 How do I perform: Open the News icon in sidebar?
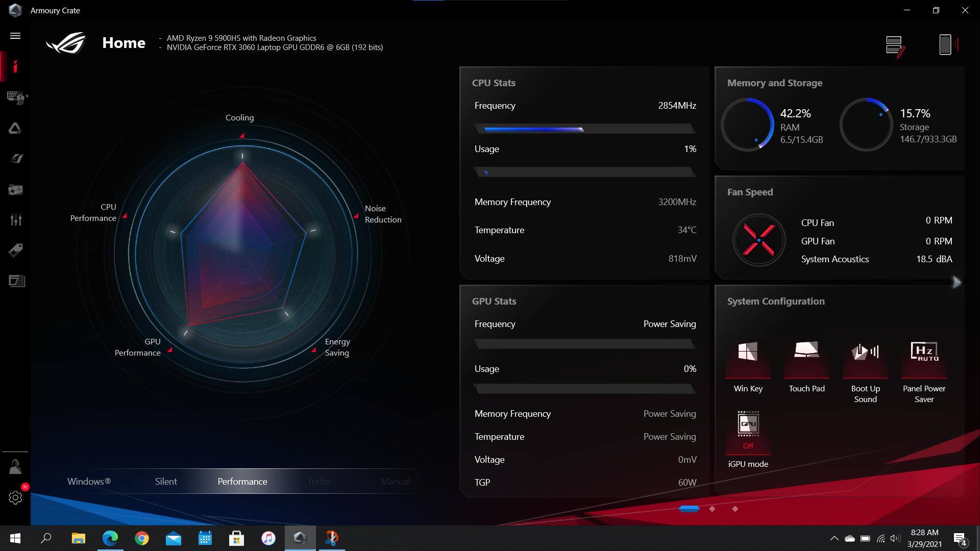16,281
